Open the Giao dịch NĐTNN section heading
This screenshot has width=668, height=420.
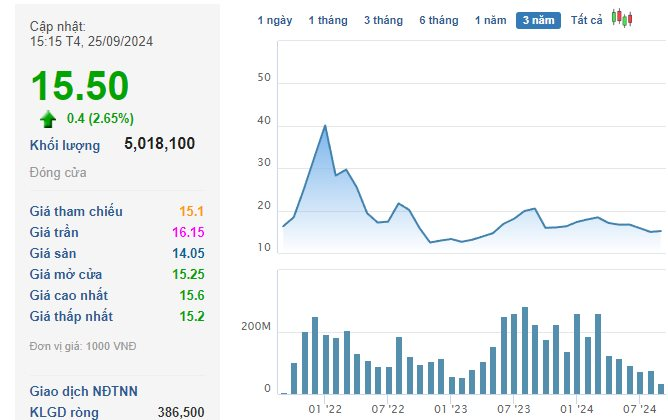85,391
